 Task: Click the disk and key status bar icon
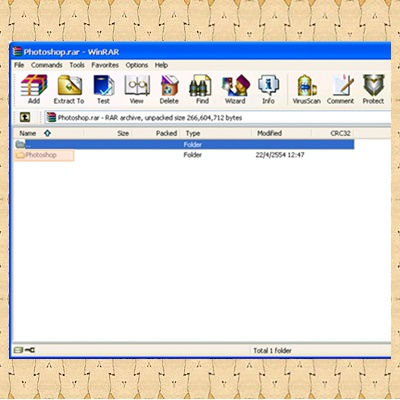25,350
